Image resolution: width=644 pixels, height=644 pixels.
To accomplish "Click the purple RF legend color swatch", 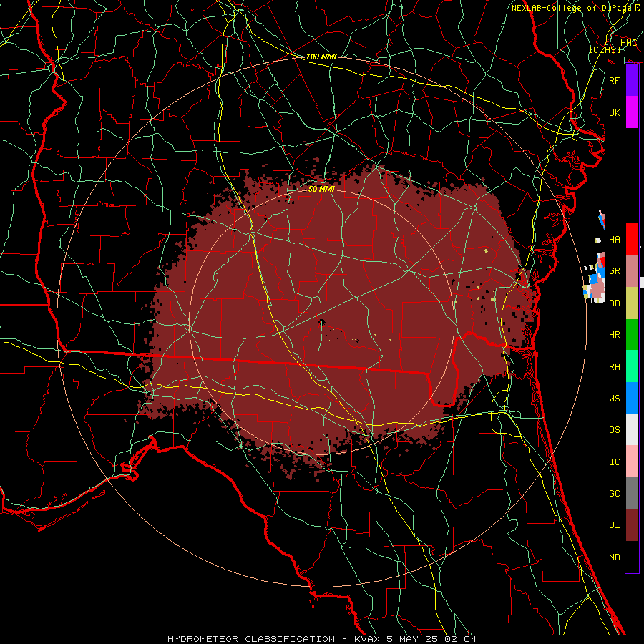I will 632,80.
